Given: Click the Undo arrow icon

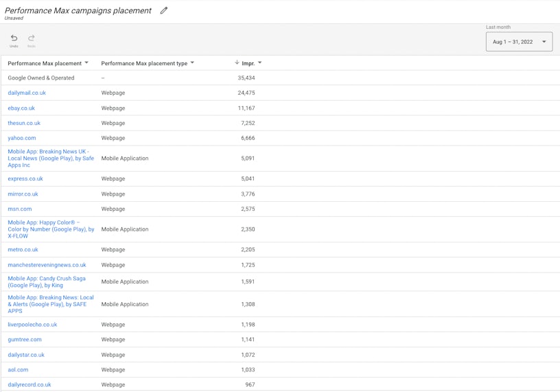Looking at the screenshot, I should click(x=14, y=38).
